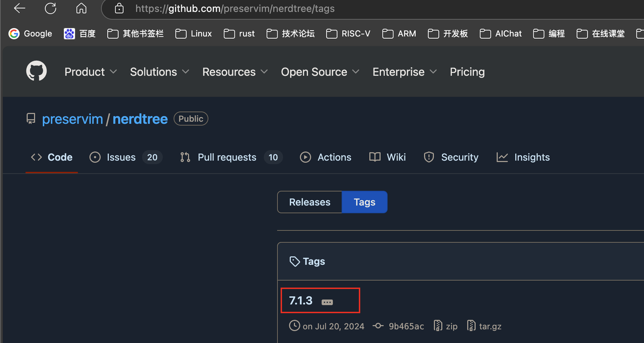Open the preservim organization link

[x=72, y=119]
